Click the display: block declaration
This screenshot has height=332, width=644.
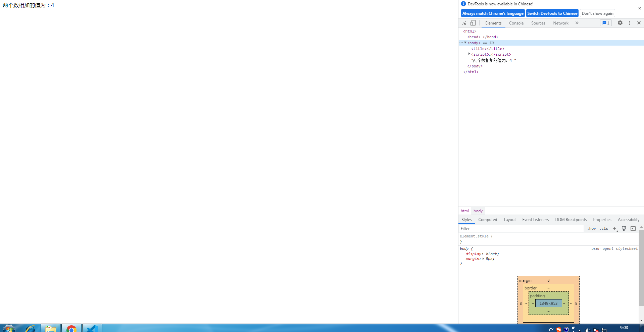click(x=482, y=254)
